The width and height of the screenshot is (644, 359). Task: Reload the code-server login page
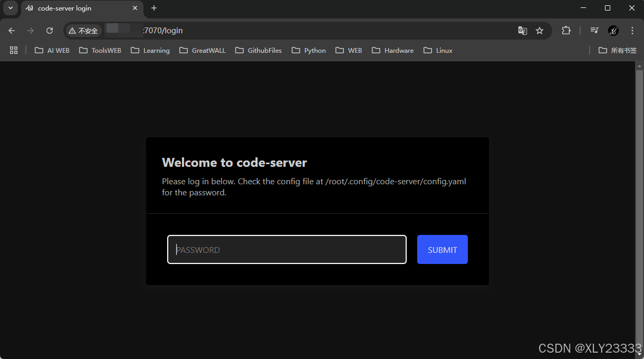49,31
